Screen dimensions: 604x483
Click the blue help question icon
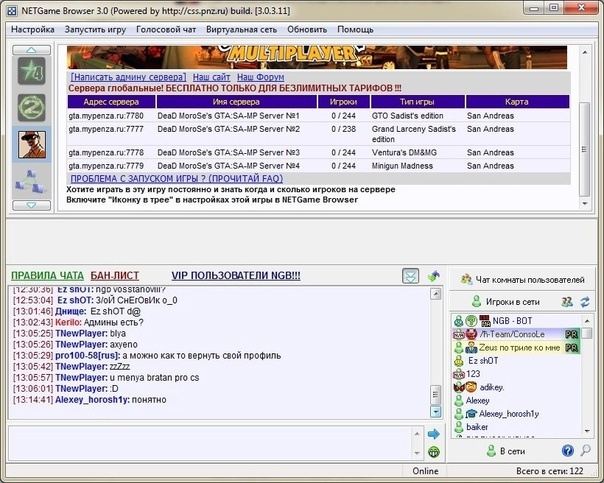(x=568, y=450)
